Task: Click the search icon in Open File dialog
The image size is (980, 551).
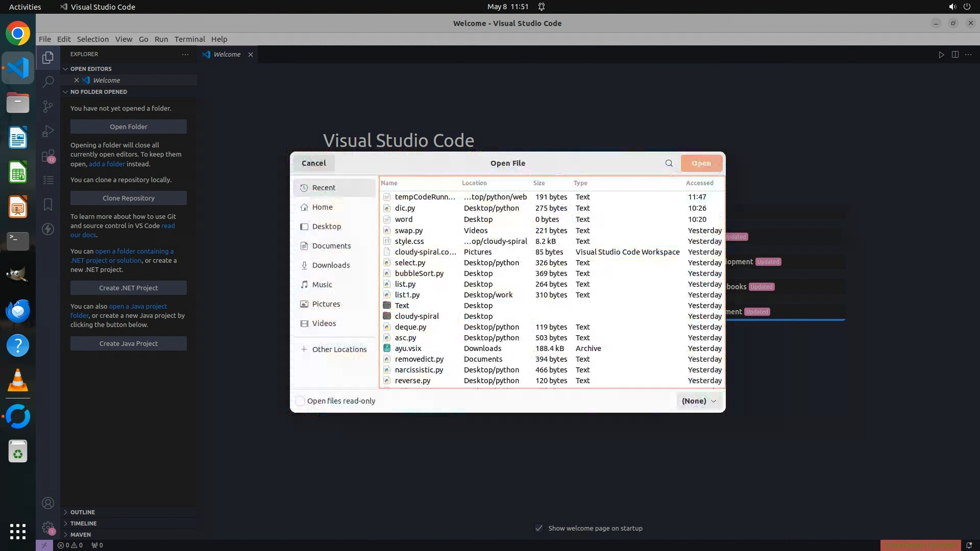Action: pyautogui.click(x=669, y=163)
